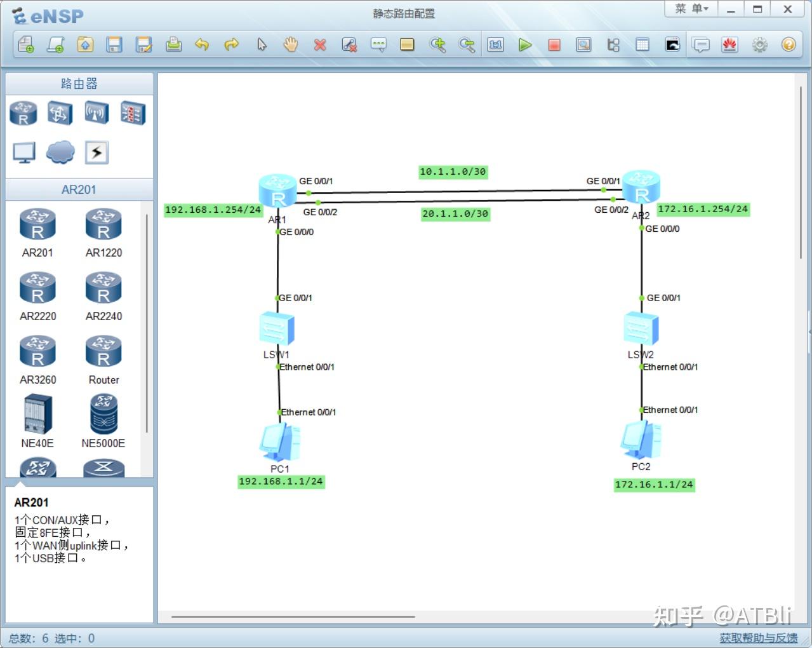Open the forum chat bubble icon
The image size is (812, 648).
point(702,44)
